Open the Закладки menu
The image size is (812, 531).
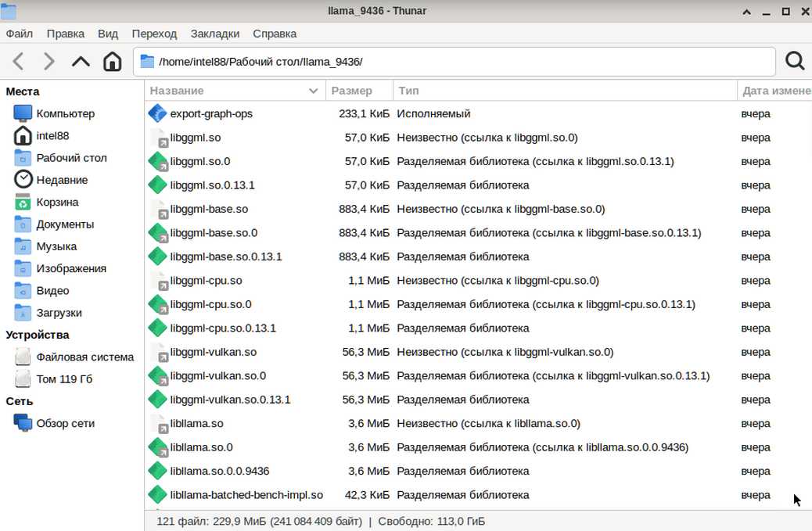(x=215, y=34)
